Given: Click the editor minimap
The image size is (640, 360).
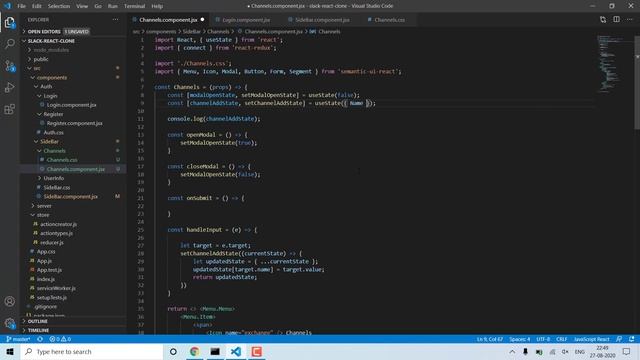Looking at the screenshot, I should click(x=613, y=63).
